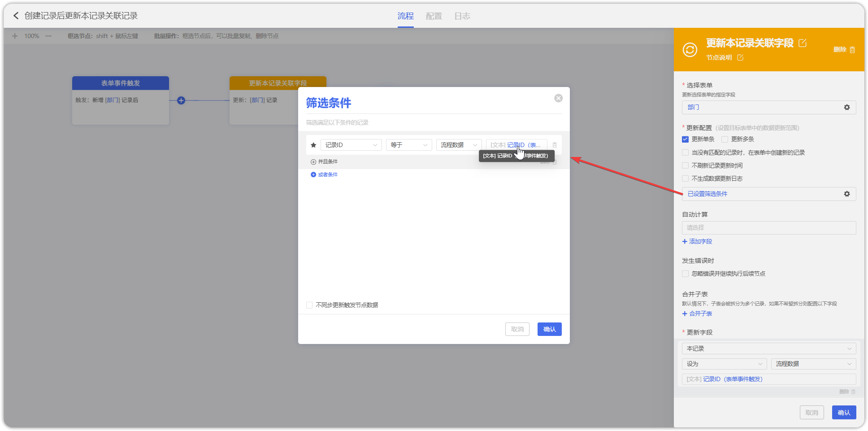Click the edit icon next to node title
Viewport: 868px width, 431px height.
803,43
